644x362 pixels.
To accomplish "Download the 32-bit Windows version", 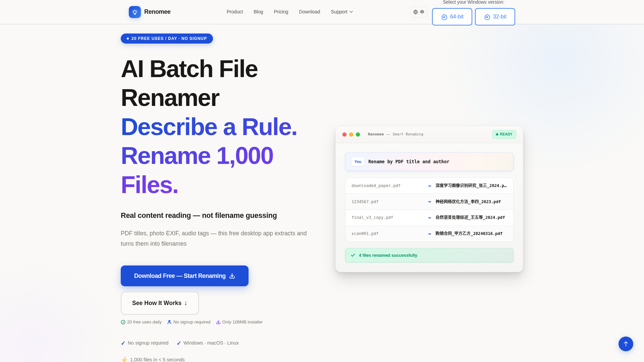I will (495, 17).
